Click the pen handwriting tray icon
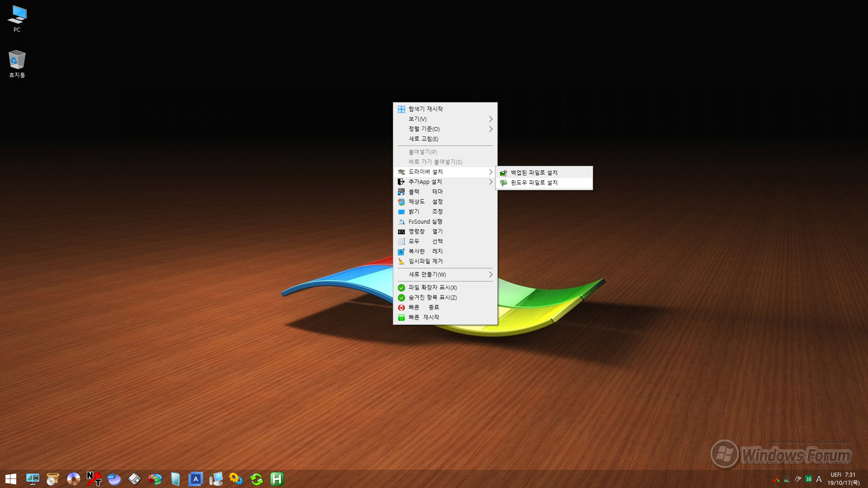 pos(798,479)
